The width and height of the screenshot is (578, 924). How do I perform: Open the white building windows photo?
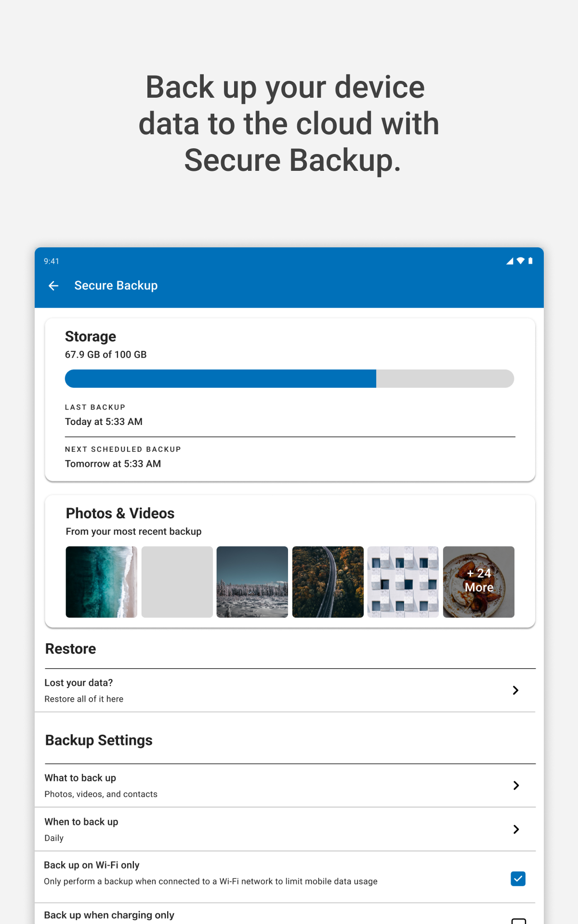tap(403, 582)
